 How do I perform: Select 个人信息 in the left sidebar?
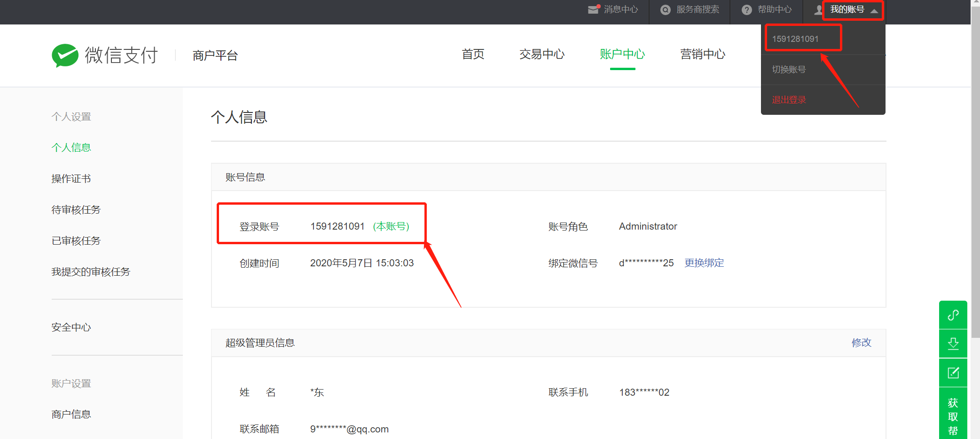coord(71,148)
